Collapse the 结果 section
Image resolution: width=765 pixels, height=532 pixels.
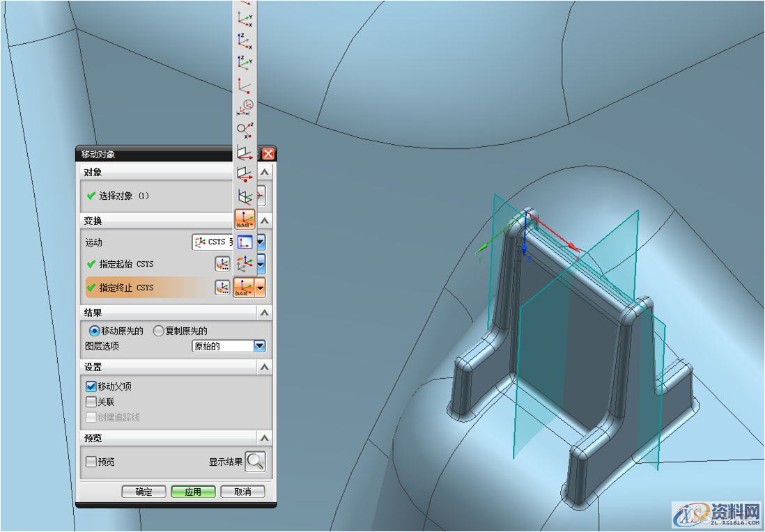[x=264, y=313]
